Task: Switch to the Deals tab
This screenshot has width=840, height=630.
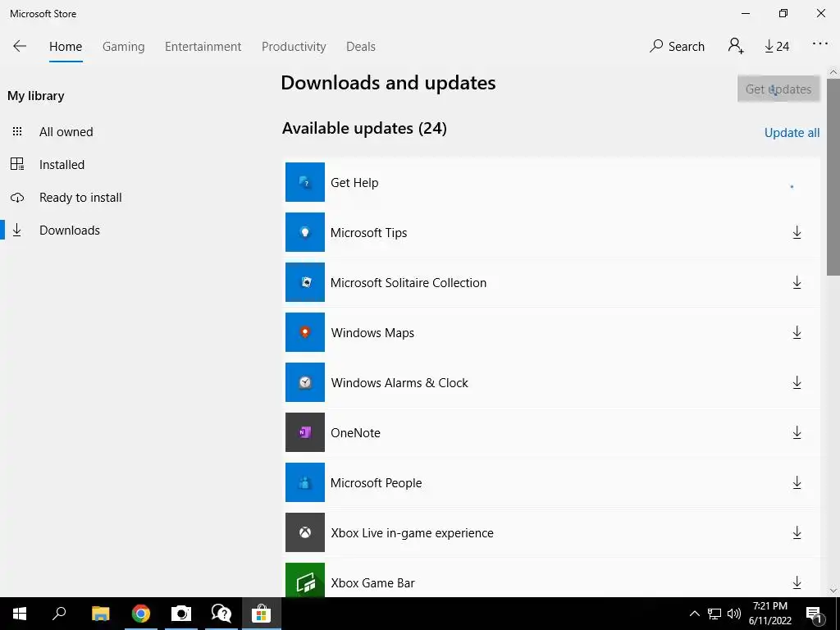Action: tap(361, 47)
